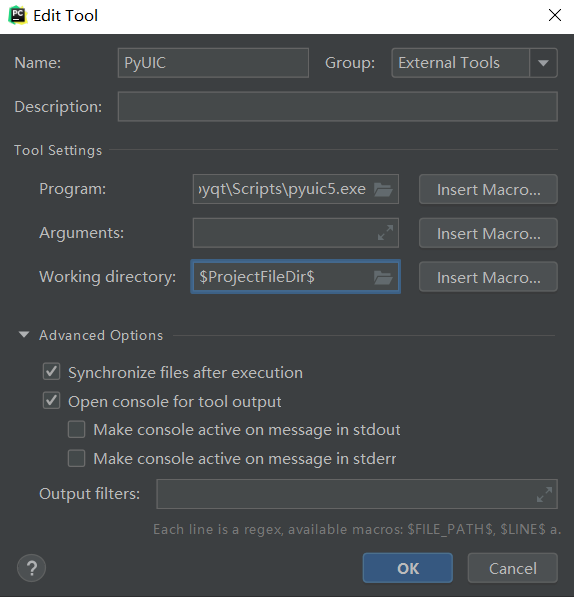This screenshot has height=597, width=574.
Task: Toggle Synchronize files after execution checkbox
Action: coord(51,372)
